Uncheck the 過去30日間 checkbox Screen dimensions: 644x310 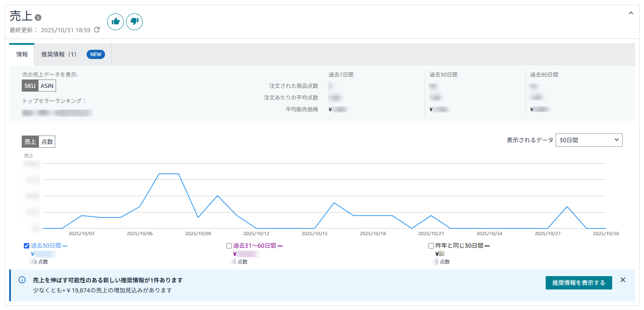point(26,246)
